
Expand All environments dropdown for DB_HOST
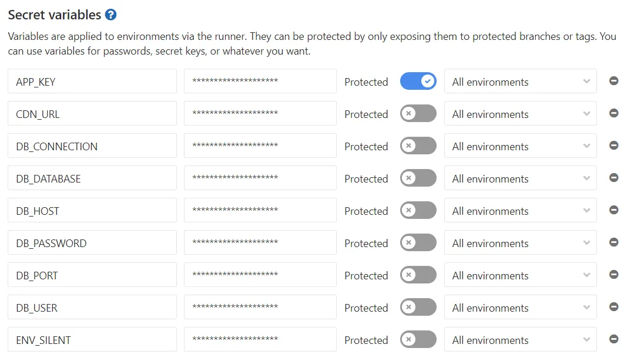point(520,211)
